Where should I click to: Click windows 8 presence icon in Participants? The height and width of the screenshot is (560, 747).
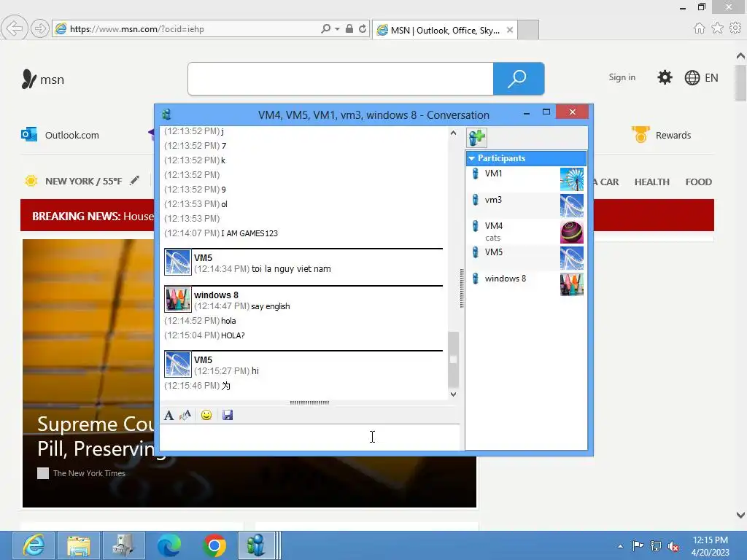475,279
